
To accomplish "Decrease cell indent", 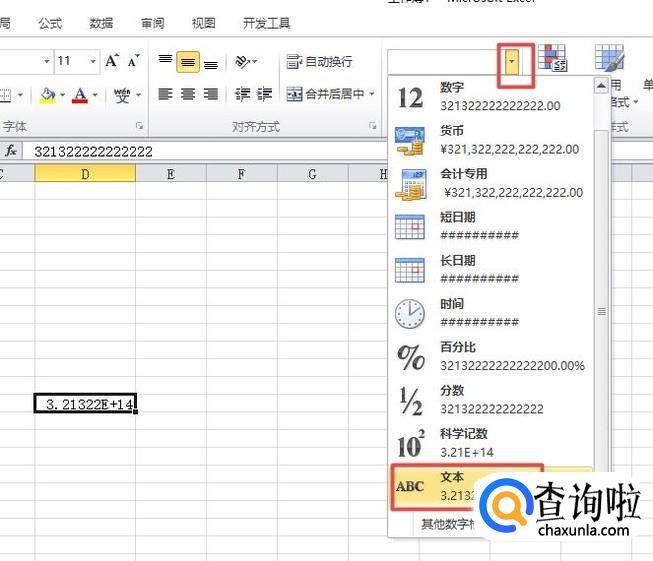I will coord(242,94).
